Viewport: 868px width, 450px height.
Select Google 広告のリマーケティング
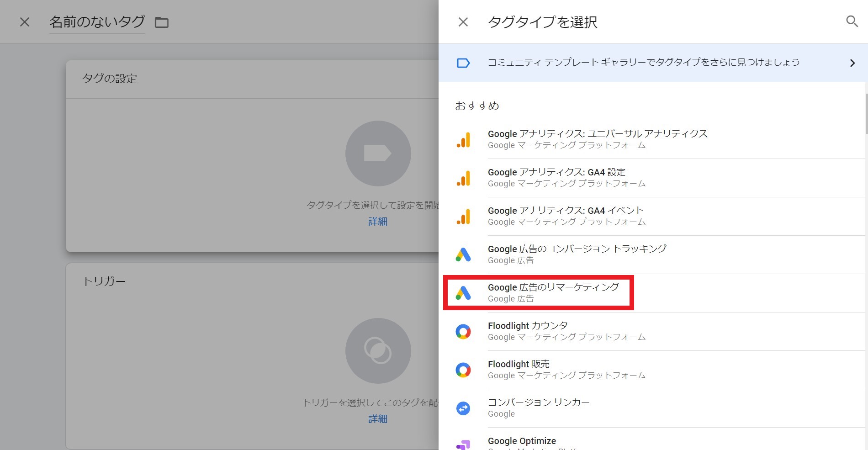[653, 293]
